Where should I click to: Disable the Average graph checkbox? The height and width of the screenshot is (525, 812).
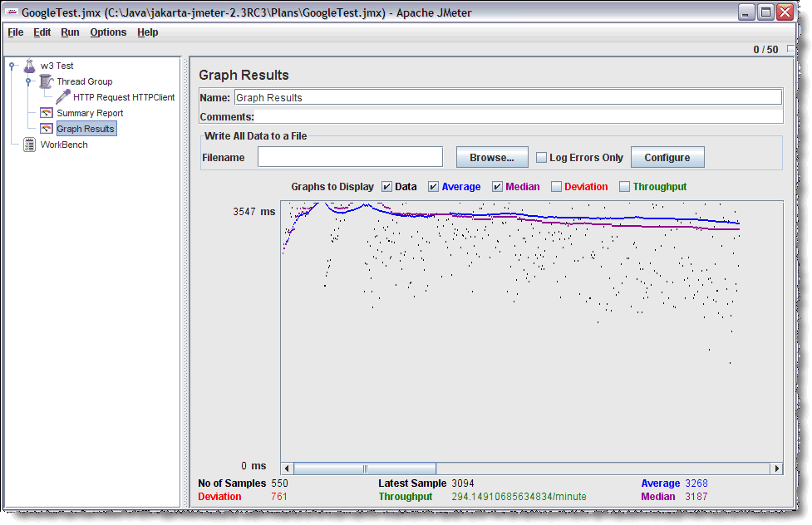[433, 187]
